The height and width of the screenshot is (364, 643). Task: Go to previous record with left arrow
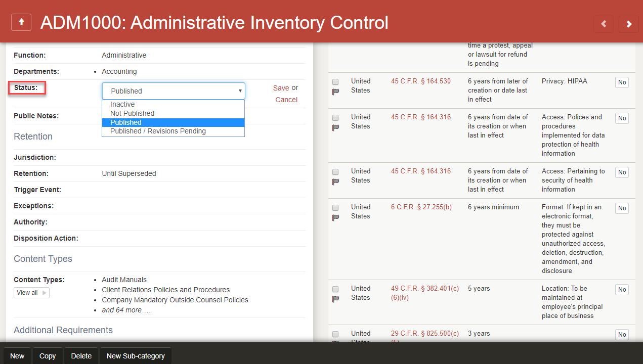[603, 24]
